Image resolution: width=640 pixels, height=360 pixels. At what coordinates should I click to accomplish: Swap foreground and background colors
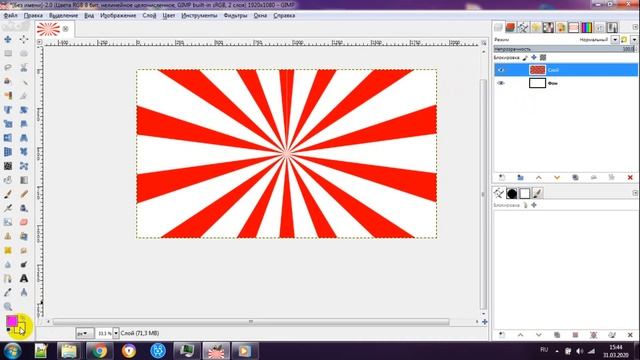click(23, 318)
